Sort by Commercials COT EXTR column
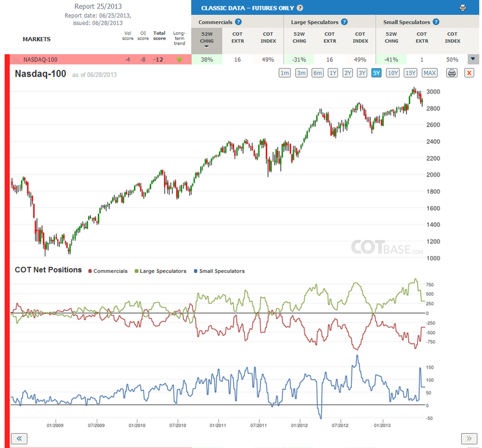Image resolution: width=482 pixels, height=448 pixels. tap(237, 38)
